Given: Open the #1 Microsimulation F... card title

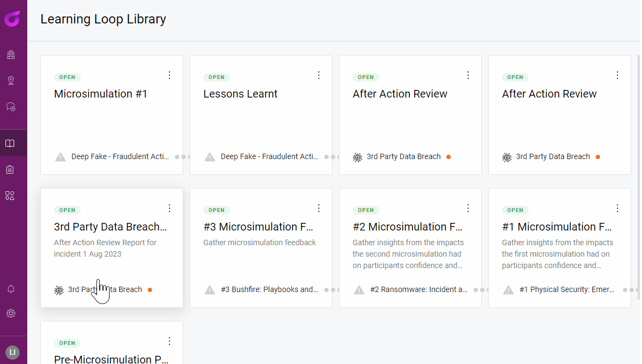Looking at the screenshot, I should (x=557, y=227).
